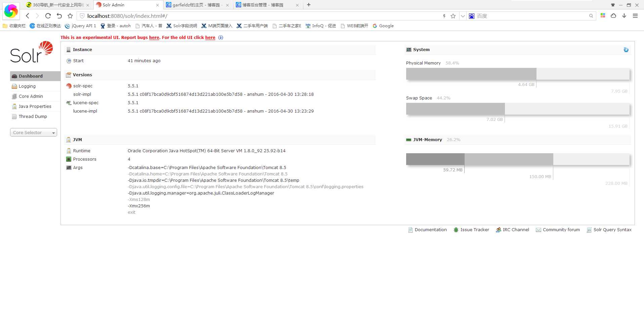Image resolution: width=644 pixels, height=331 pixels.
Task: Click the browser back button
Action: click(28, 16)
